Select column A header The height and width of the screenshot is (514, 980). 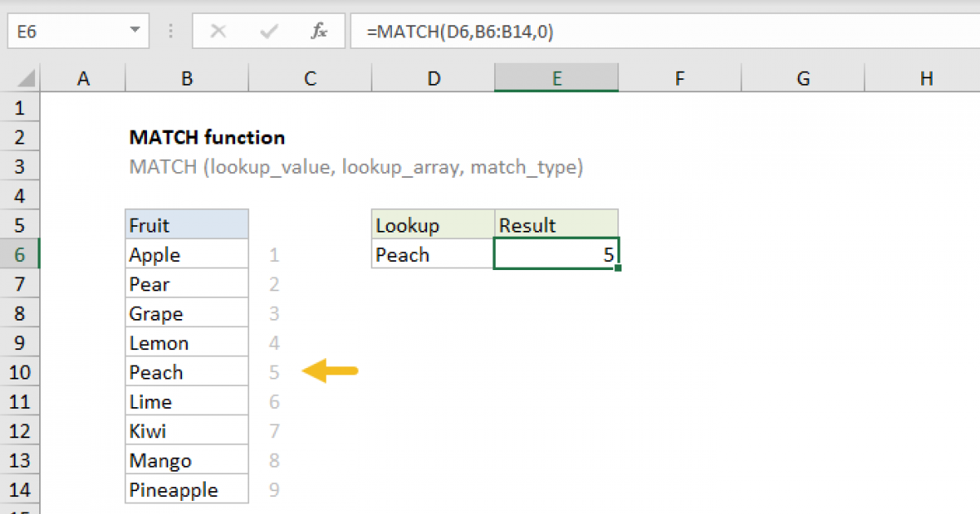(82, 78)
